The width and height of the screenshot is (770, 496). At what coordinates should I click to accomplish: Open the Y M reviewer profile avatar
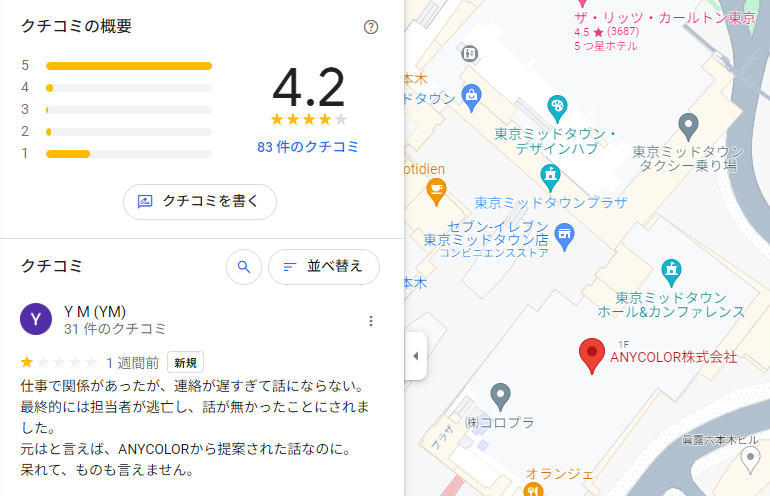[x=36, y=319]
